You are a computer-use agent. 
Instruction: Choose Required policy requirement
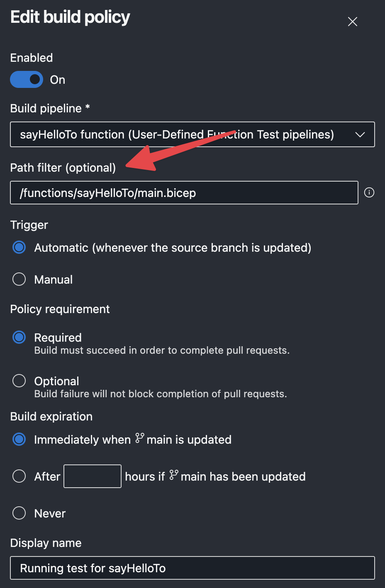[x=19, y=337]
